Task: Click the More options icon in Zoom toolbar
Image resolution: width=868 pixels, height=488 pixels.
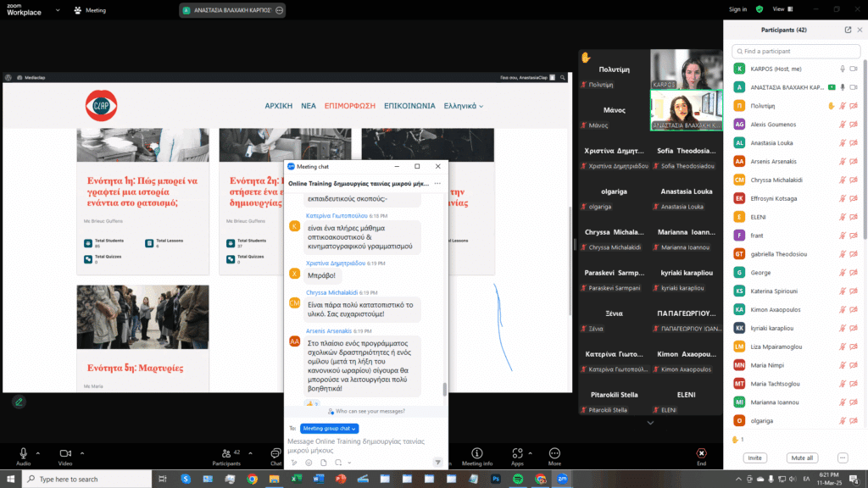Action: 554,453
